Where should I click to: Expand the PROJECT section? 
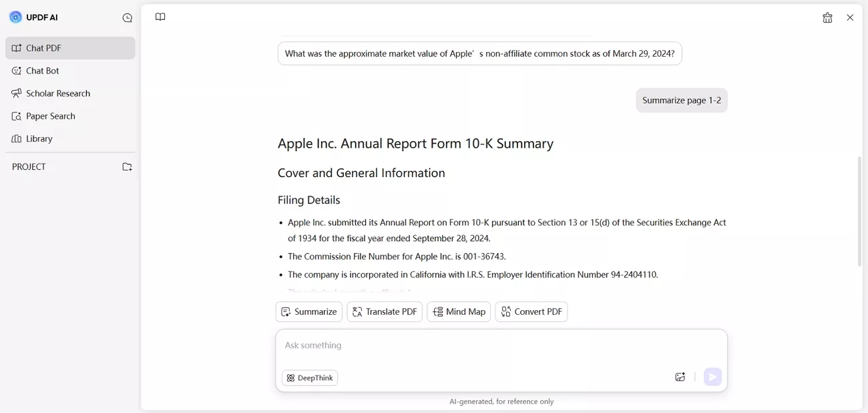click(x=29, y=166)
